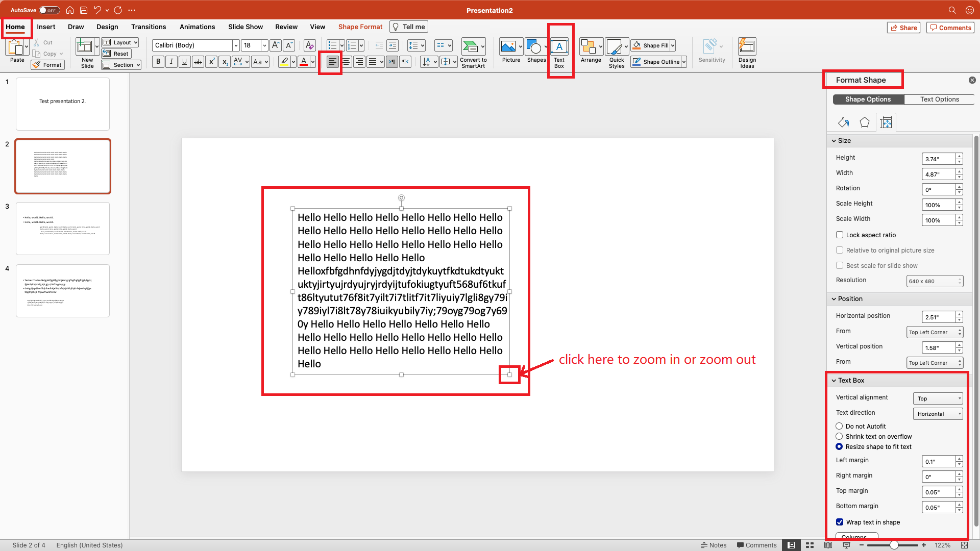Viewport: 980px width, 551px height.
Task: Open the Section dropdown
Action: pos(121,65)
